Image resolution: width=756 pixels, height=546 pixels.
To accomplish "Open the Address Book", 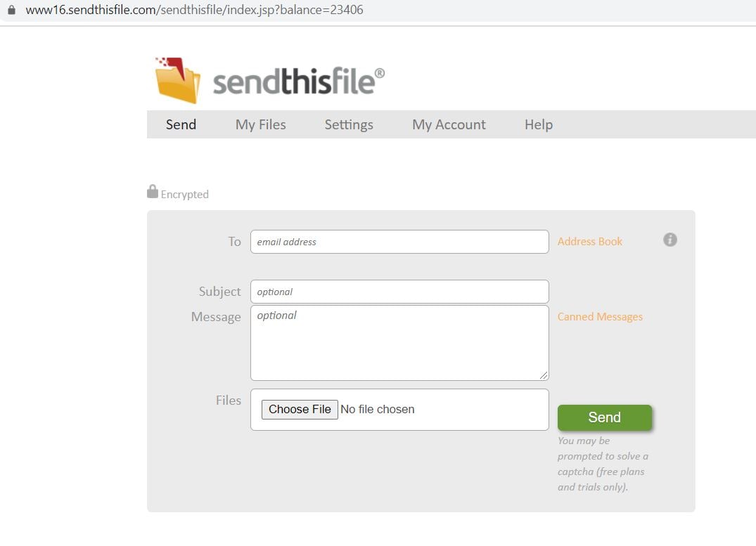I will point(589,241).
